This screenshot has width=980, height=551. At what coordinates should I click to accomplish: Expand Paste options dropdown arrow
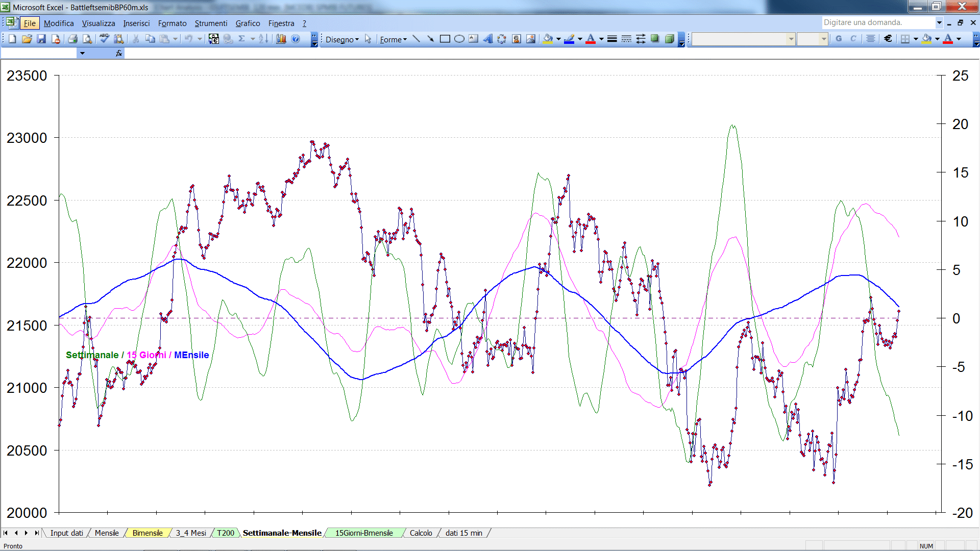(175, 39)
